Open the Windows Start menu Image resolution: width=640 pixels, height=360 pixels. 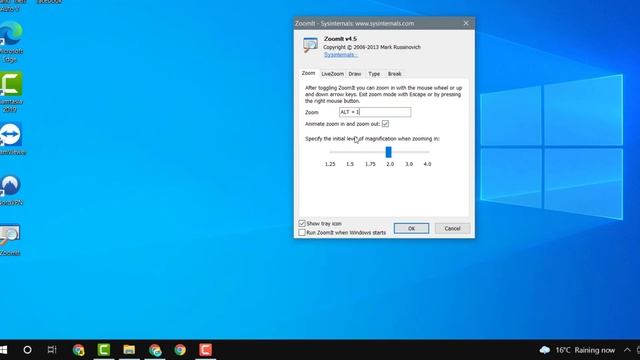coord(3,350)
